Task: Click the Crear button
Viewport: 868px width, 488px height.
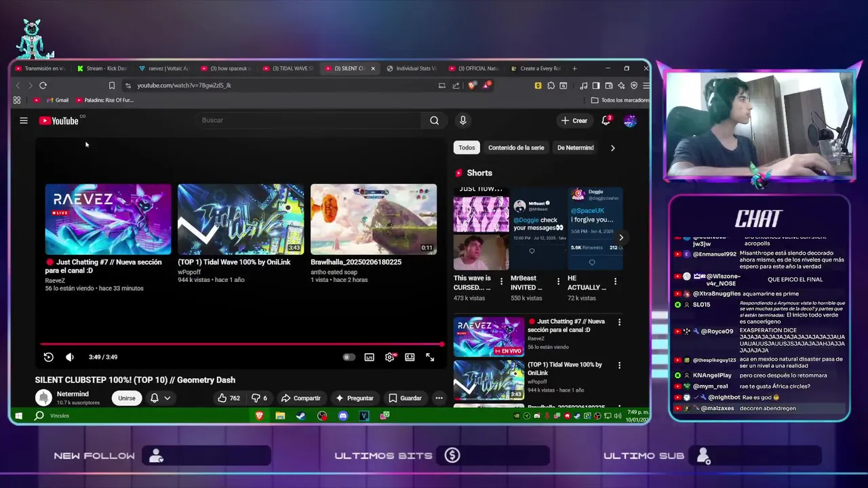Action: [574, 121]
